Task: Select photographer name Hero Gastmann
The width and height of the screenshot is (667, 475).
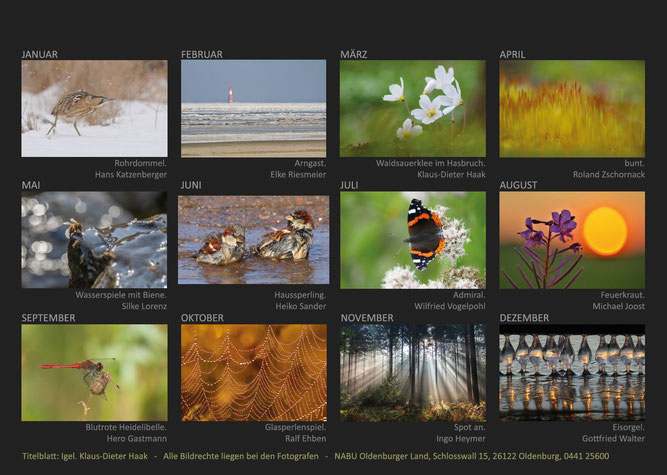Action: [137, 438]
